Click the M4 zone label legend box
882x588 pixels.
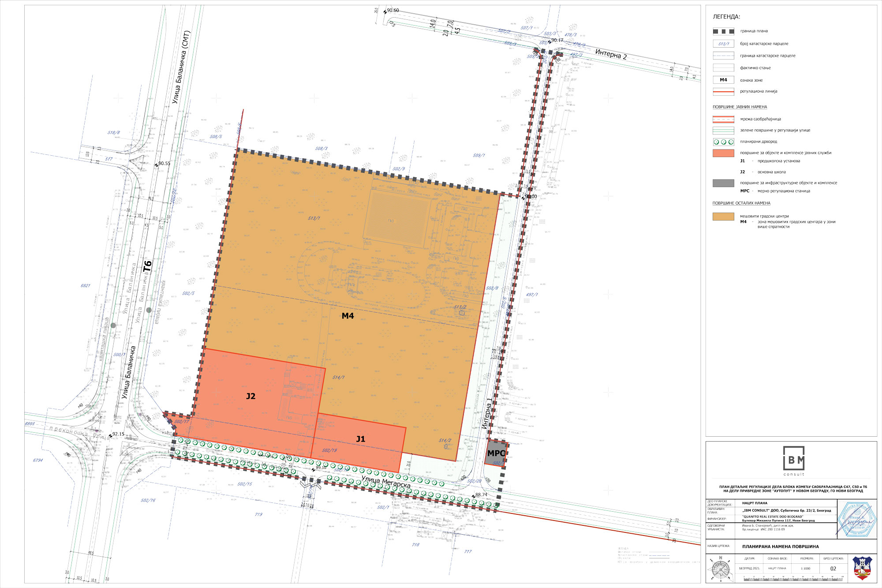tap(723, 80)
